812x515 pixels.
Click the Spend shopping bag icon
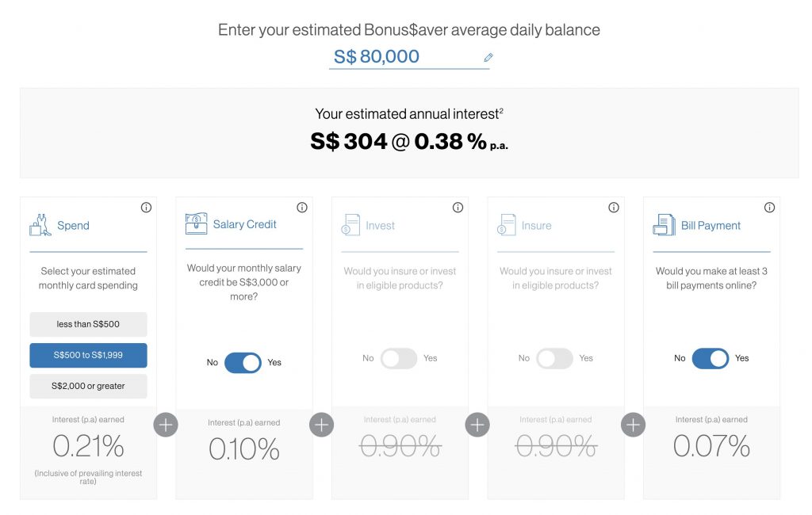(40, 225)
